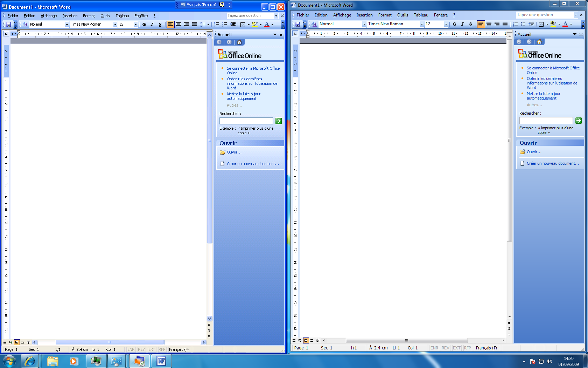Click 'Se connecter à Microsoft Office Online', left window

click(253, 71)
